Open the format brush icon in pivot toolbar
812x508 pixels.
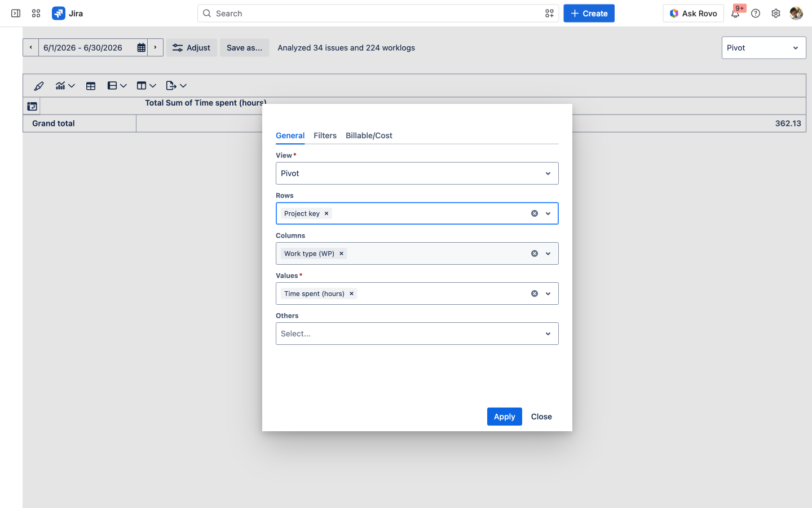(38, 86)
